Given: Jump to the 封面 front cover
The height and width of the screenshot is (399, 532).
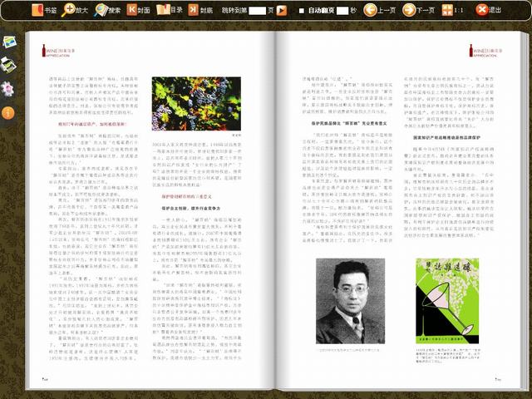Looking at the screenshot, I should coord(139,10).
